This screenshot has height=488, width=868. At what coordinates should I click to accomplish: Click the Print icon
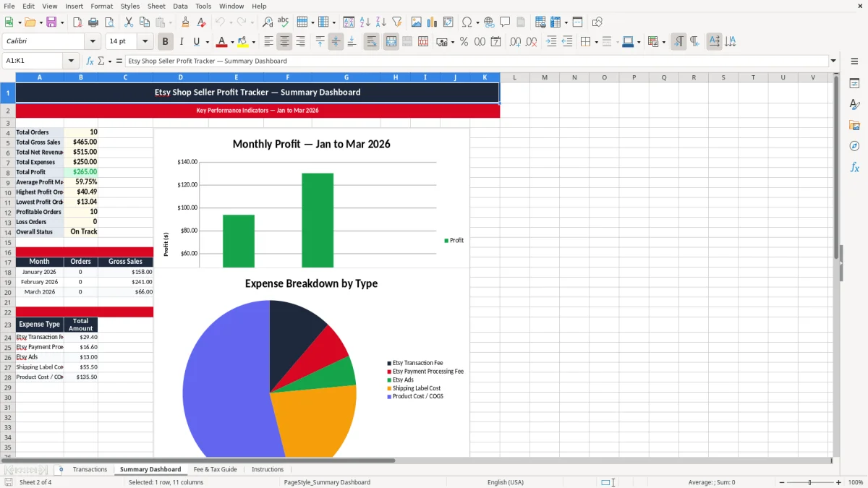(93, 22)
